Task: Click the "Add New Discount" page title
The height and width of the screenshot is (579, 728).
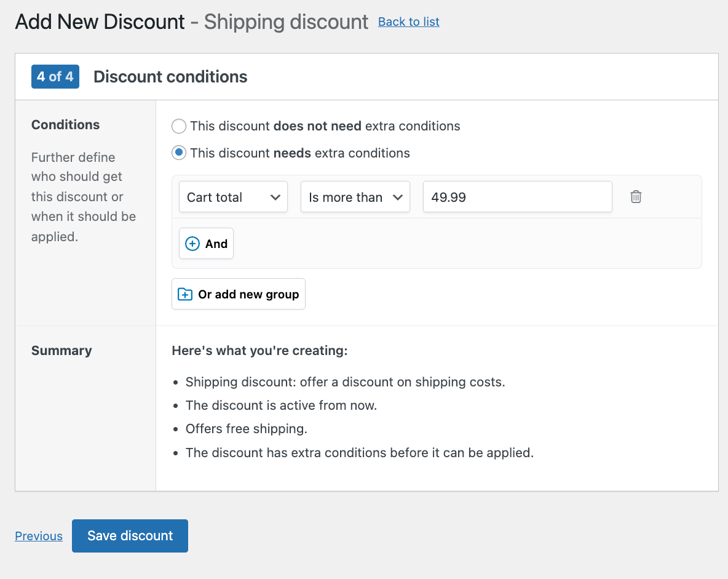Action: (100, 22)
